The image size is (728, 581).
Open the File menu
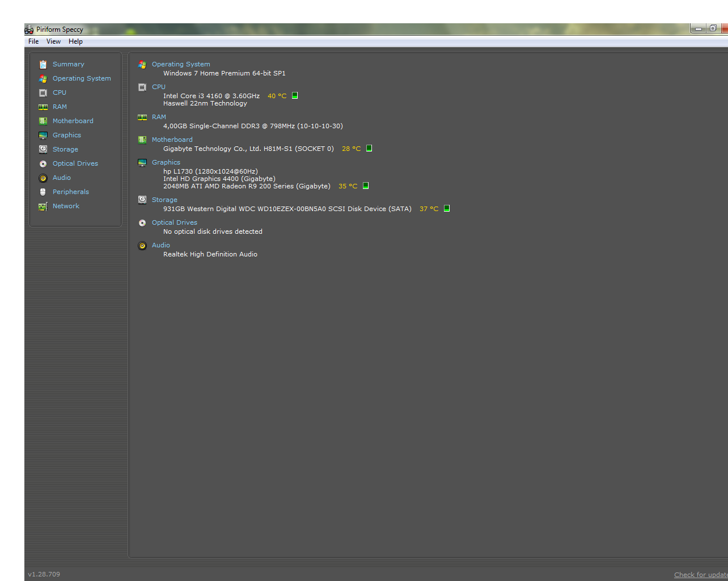pos(33,41)
